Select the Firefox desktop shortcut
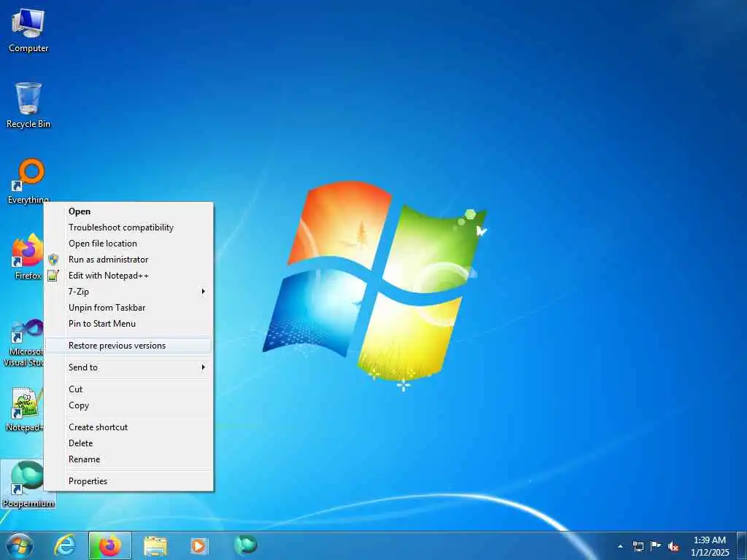This screenshot has height=560, width=747. click(x=28, y=256)
